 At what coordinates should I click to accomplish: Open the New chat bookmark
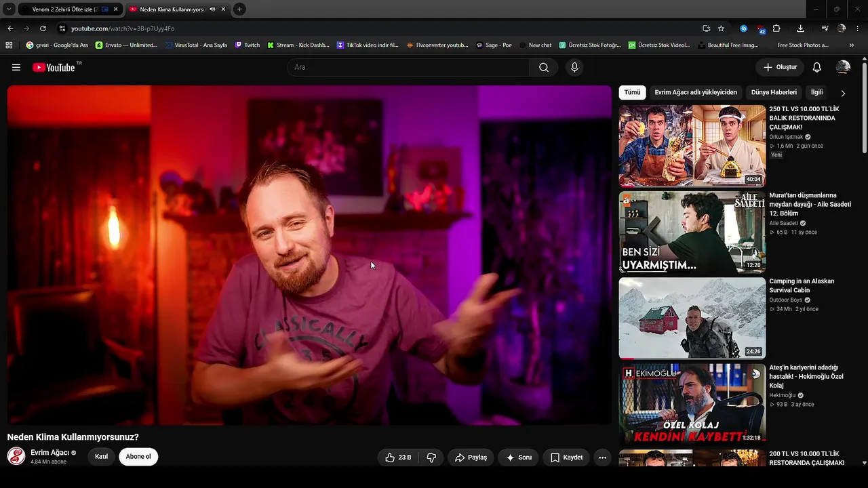[534, 45]
